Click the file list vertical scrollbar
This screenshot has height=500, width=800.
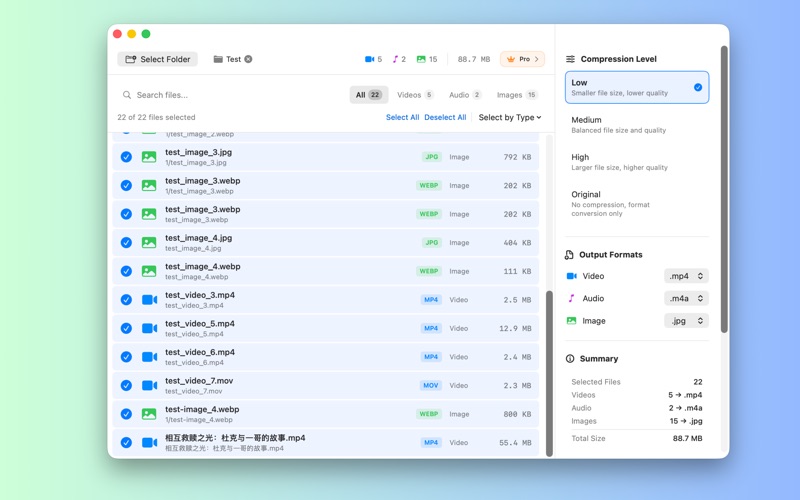(550, 370)
